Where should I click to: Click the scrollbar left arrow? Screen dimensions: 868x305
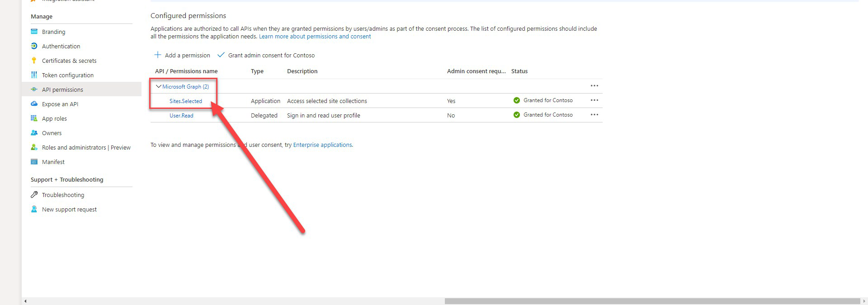25,301
